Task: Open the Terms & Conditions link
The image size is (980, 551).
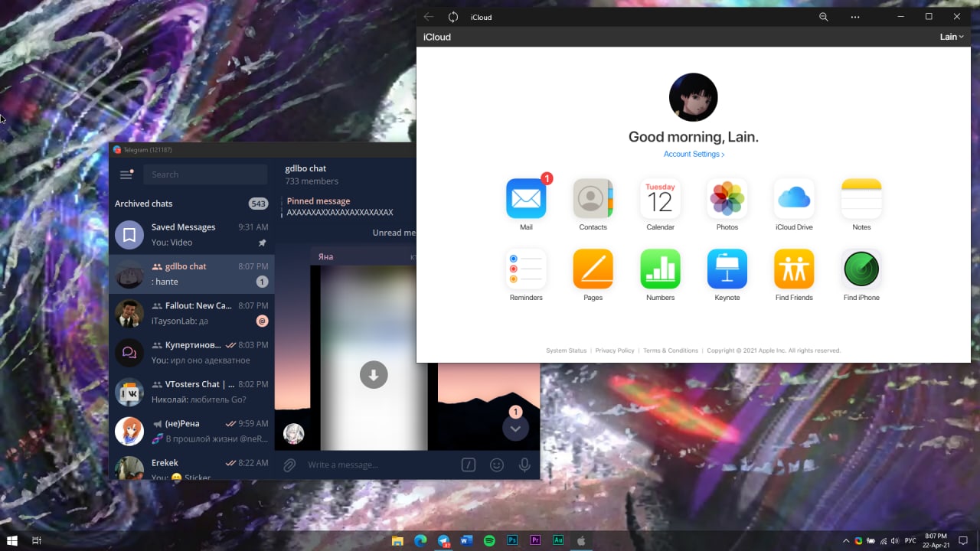Action: (671, 350)
